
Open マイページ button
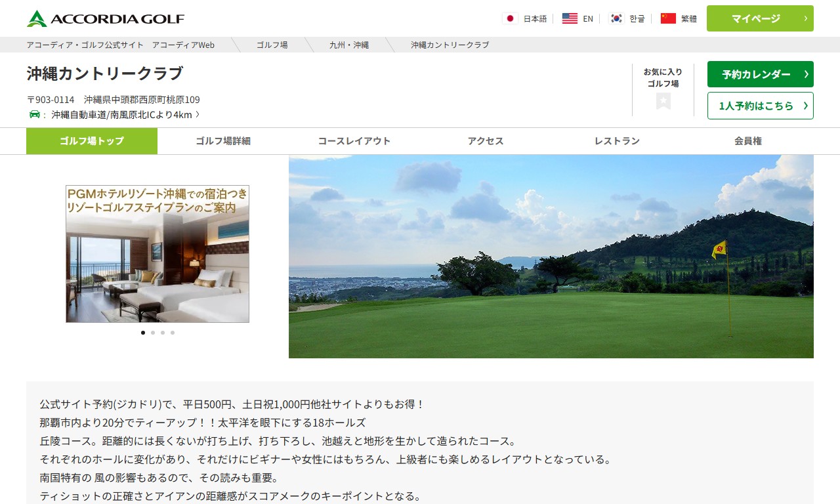pos(760,18)
